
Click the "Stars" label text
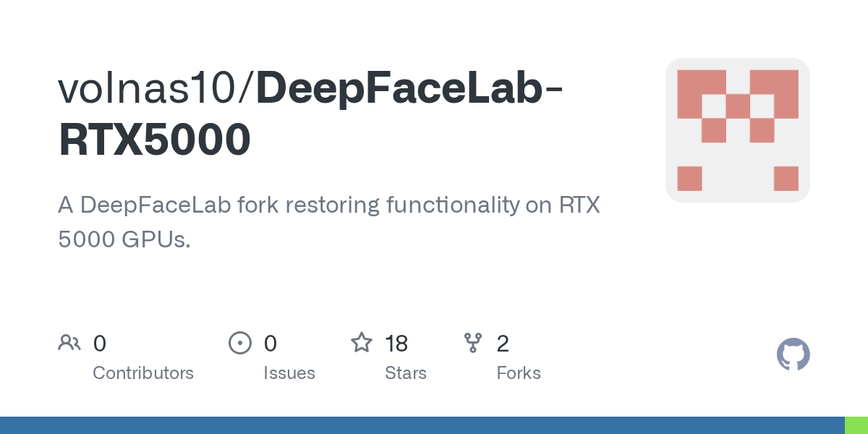(x=406, y=373)
